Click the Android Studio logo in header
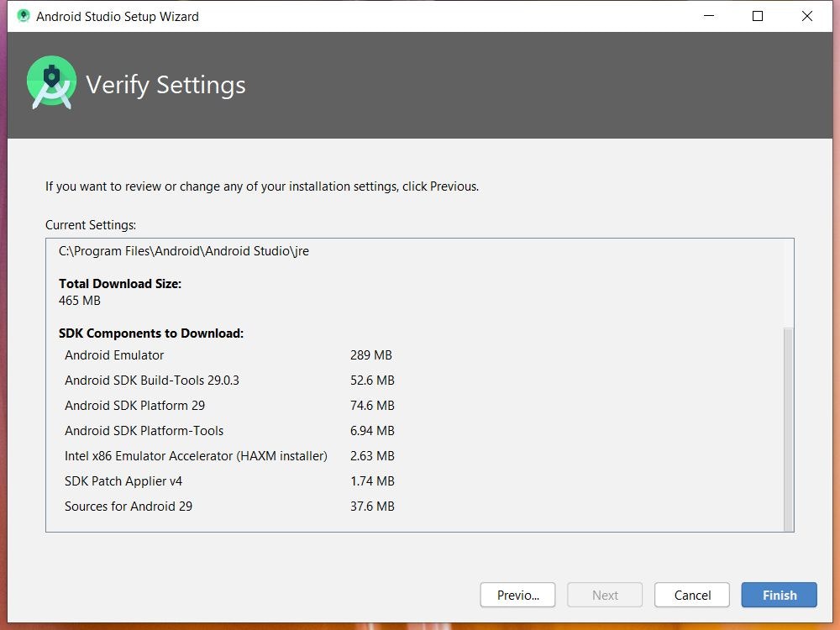This screenshot has height=630, width=840. tap(51, 82)
